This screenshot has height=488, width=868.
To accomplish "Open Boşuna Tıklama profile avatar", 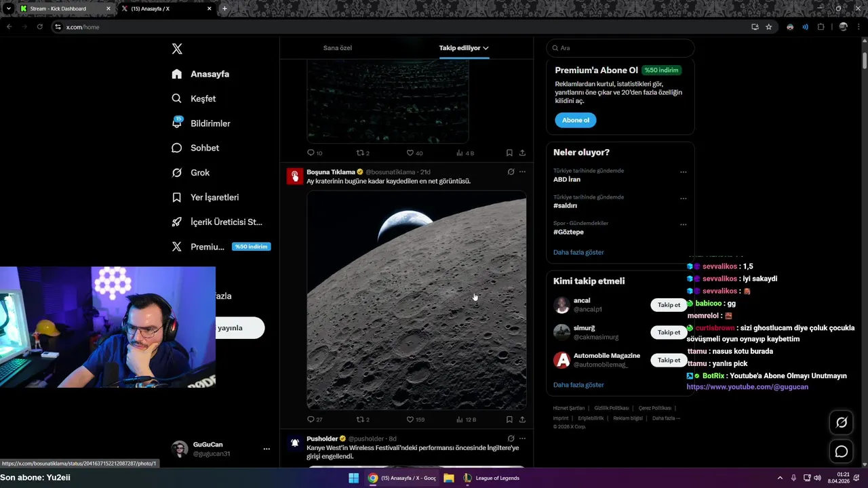I will click(294, 176).
